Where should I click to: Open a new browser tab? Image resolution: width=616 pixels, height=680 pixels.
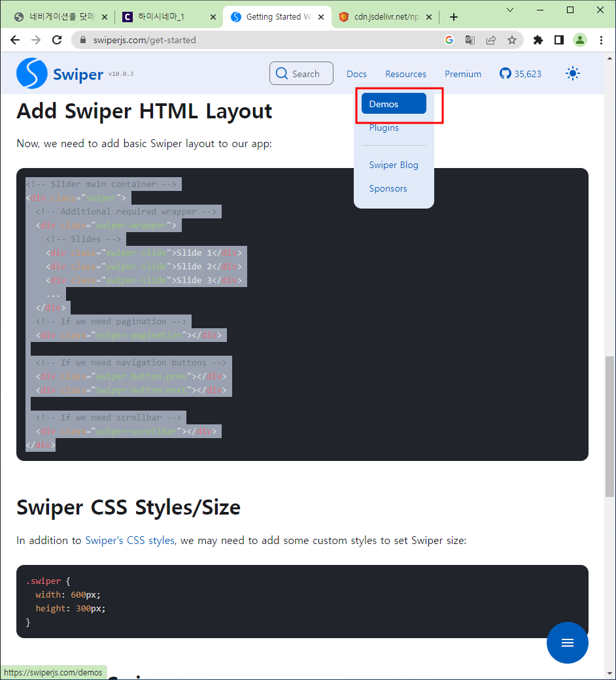coord(454,17)
